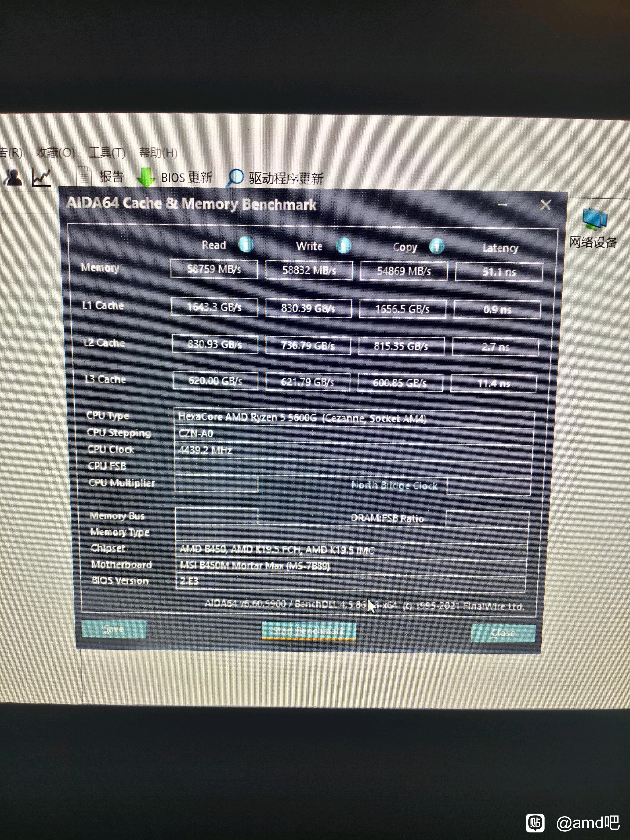This screenshot has height=840, width=630.
Task: Click the empty CPU Multiplier field
Action: pos(216,484)
